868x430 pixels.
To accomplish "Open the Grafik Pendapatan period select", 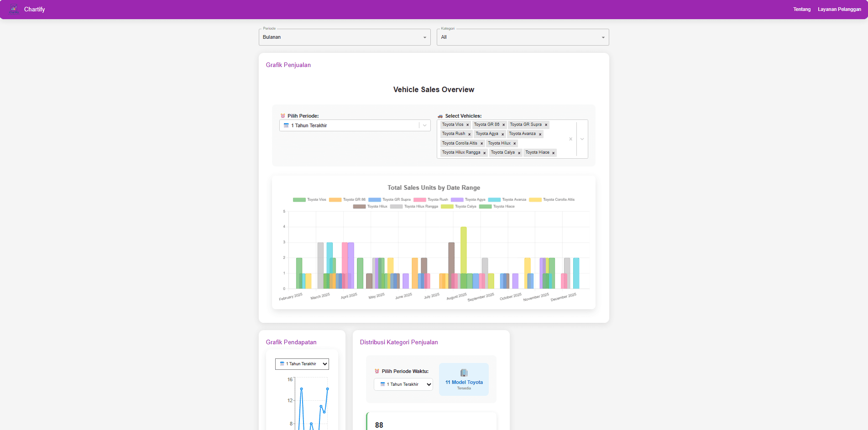I will point(302,364).
